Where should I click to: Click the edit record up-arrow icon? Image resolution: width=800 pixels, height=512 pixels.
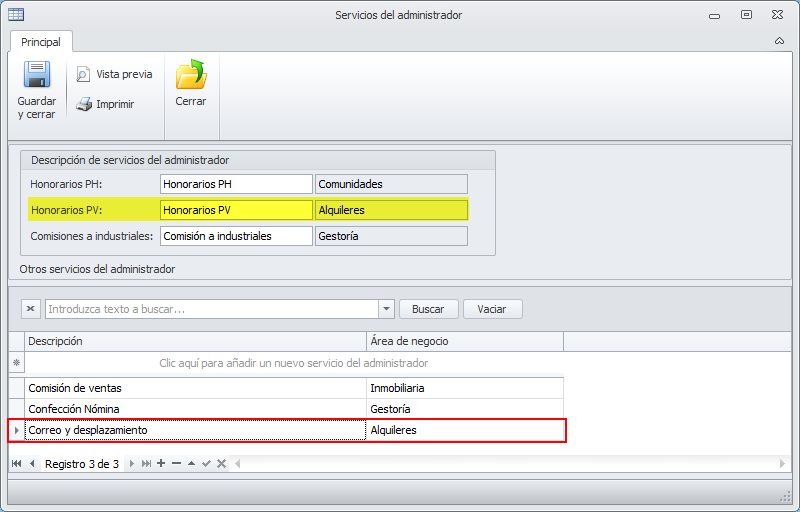(x=191, y=464)
